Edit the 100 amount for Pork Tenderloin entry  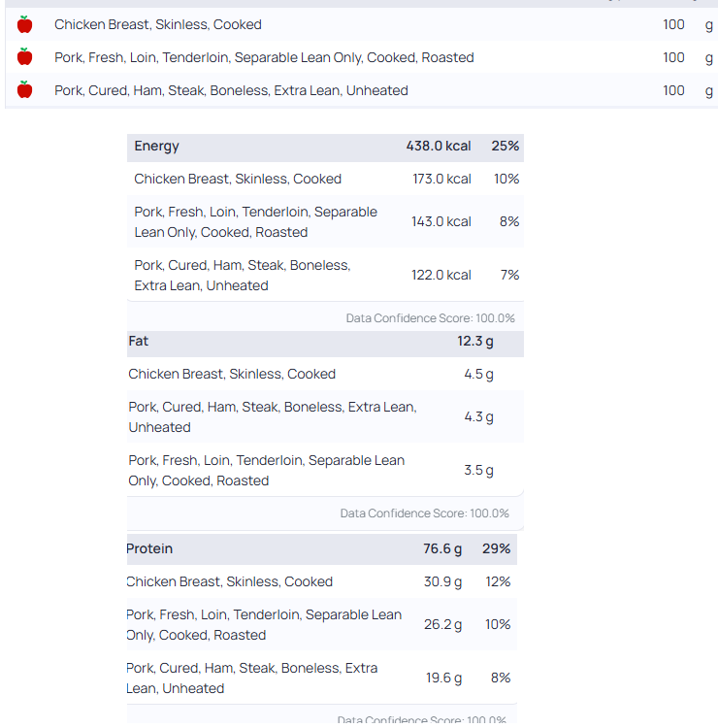(x=673, y=57)
